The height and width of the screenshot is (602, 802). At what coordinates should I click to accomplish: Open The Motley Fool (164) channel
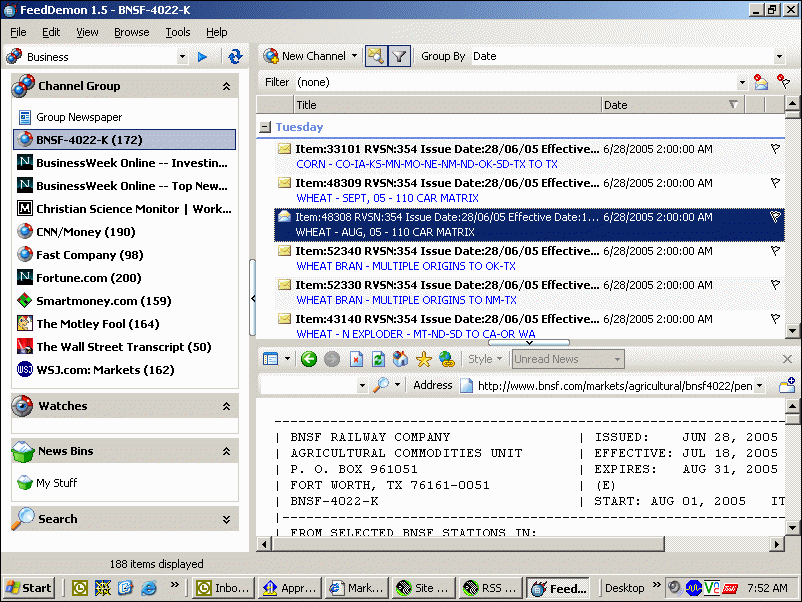coord(98,324)
